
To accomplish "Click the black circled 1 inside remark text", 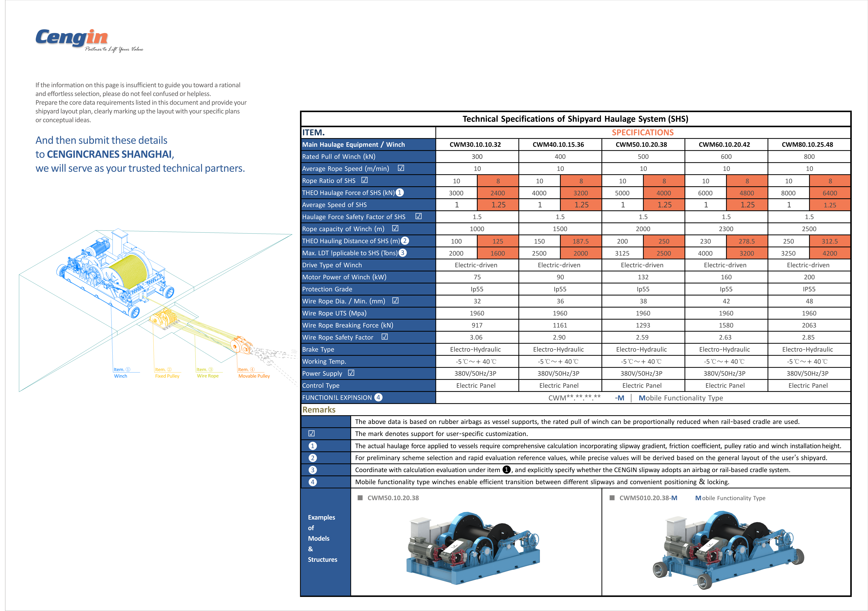I will pos(507,470).
